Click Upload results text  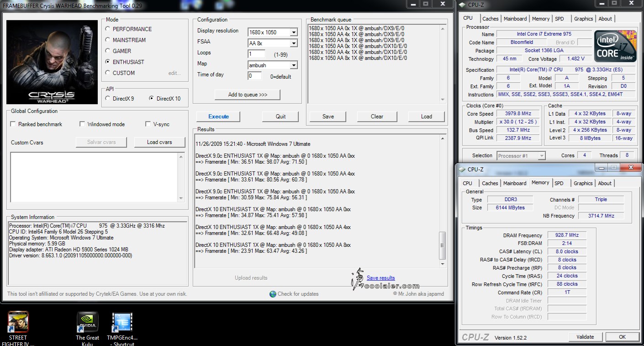(x=251, y=278)
